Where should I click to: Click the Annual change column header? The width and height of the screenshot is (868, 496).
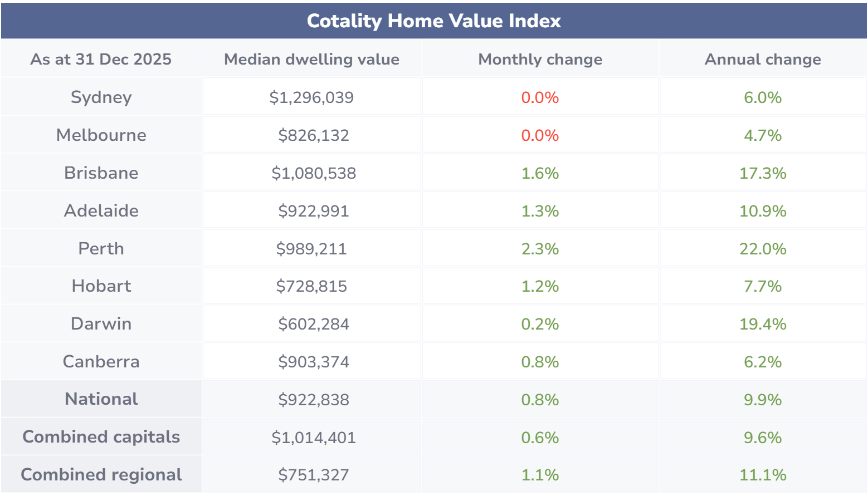762,60
